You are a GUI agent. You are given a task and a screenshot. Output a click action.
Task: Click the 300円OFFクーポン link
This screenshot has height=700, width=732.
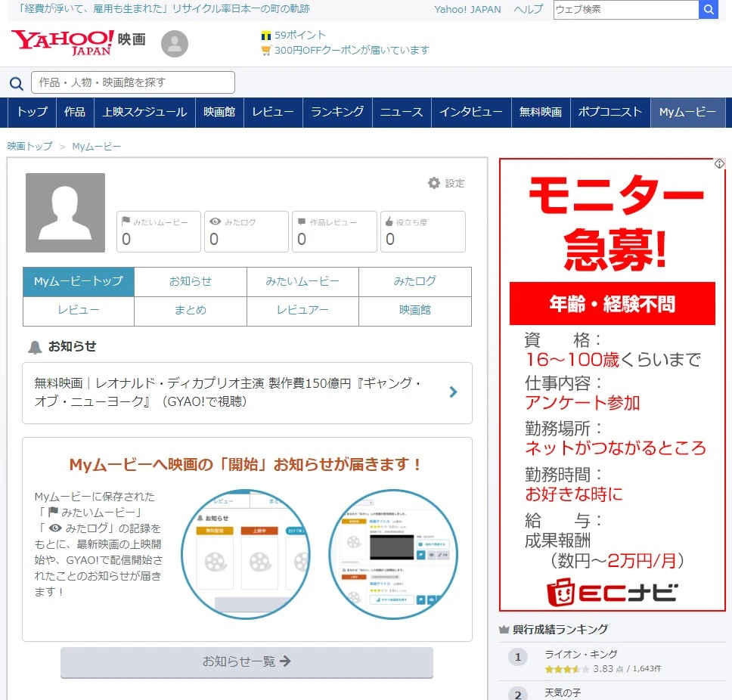pos(352,50)
